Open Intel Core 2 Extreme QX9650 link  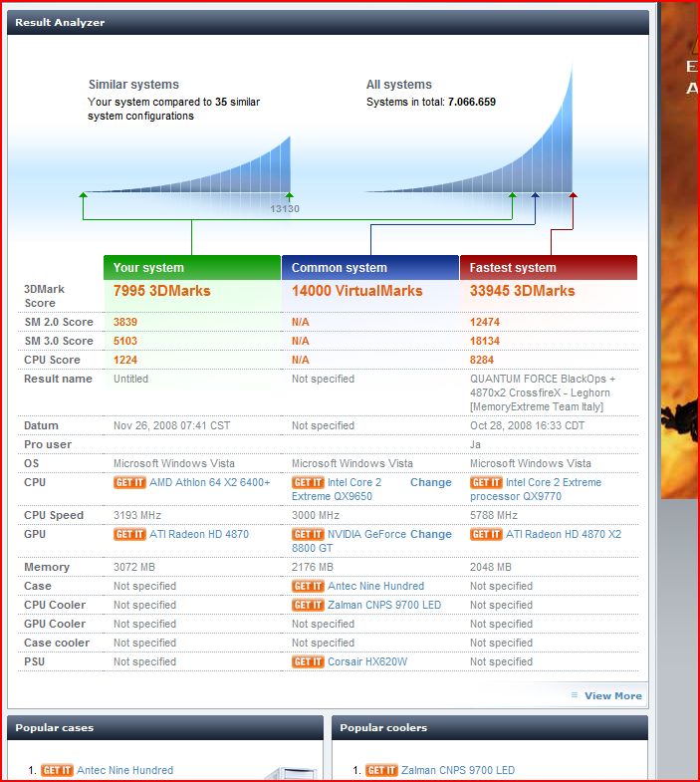337,489
